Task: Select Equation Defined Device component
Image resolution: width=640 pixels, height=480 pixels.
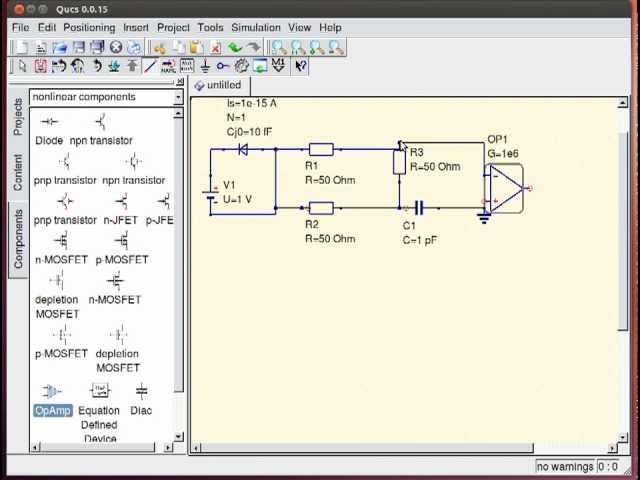Action: tap(99, 412)
